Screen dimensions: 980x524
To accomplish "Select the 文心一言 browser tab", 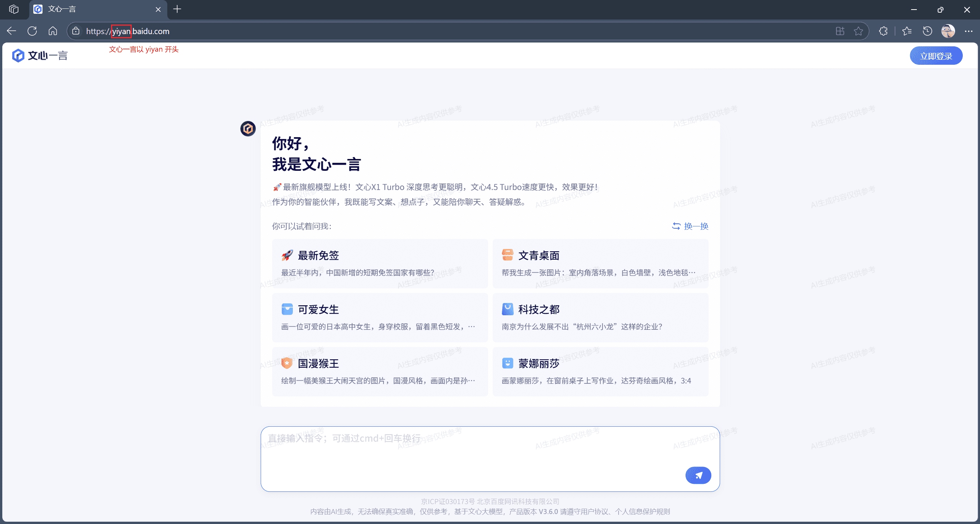I will 98,9.
